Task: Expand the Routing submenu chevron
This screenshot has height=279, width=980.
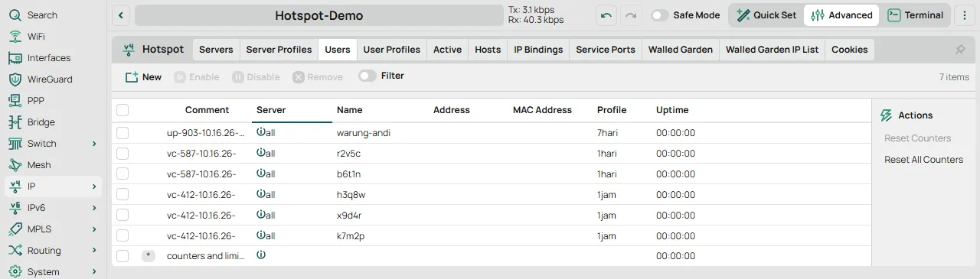Action: 94,251
